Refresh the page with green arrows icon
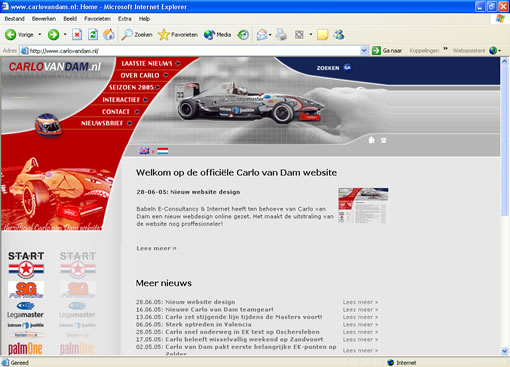 93,34
